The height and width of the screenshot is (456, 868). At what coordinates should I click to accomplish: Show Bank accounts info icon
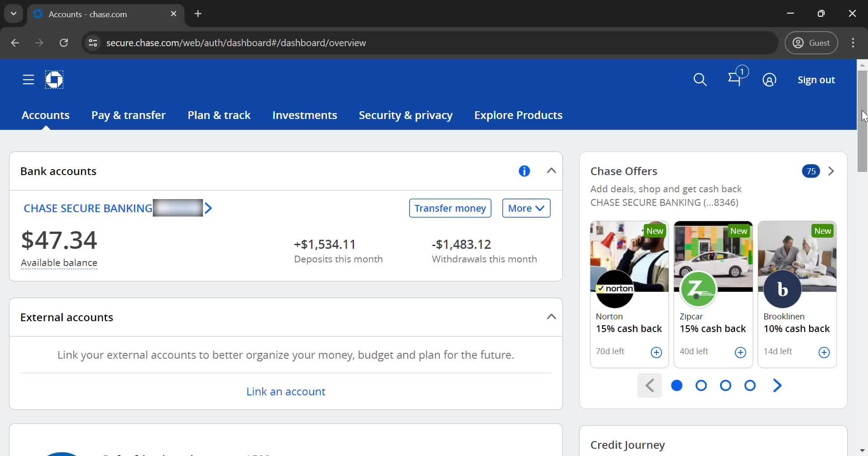coord(524,171)
